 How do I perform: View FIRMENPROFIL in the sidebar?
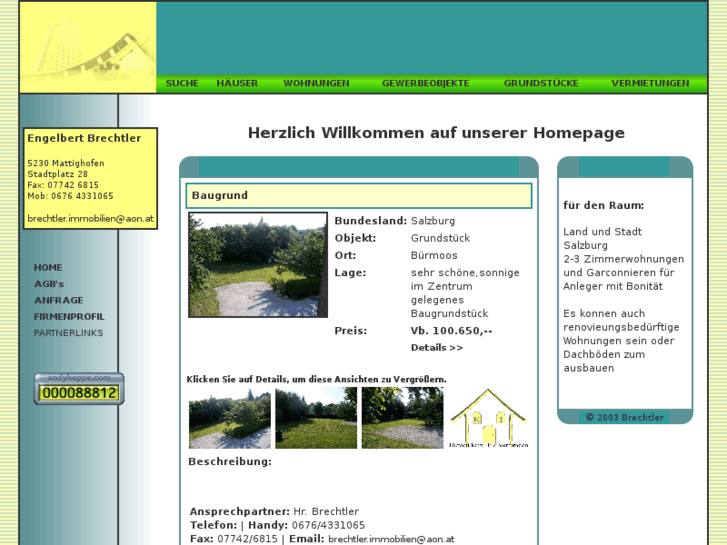69,317
